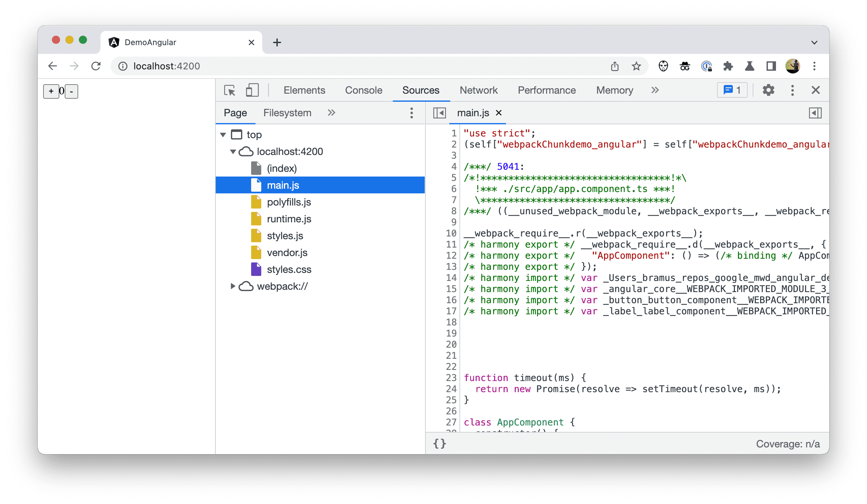Click the Network panel tab

pyautogui.click(x=479, y=90)
